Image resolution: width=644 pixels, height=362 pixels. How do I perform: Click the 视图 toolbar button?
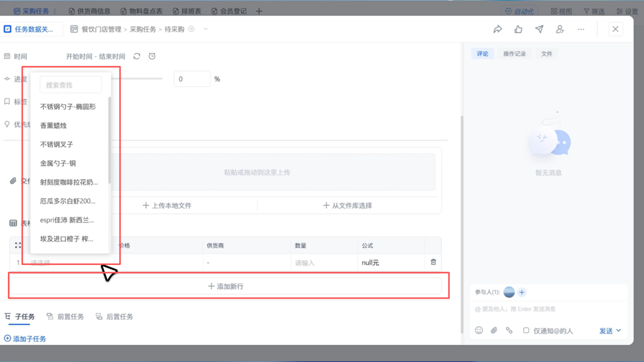(561, 11)
